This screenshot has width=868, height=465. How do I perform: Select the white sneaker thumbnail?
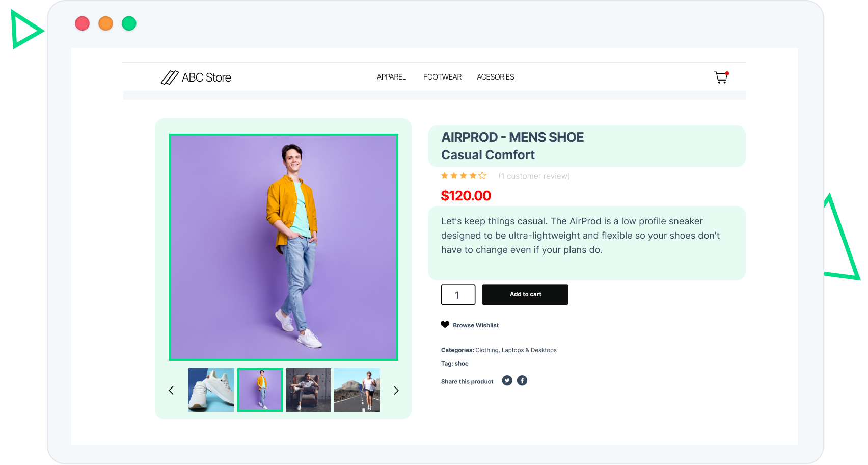[x=211, y=390]
